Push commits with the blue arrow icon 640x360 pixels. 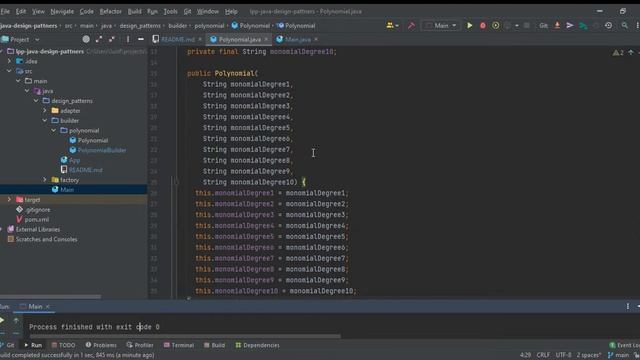point(570,26)
